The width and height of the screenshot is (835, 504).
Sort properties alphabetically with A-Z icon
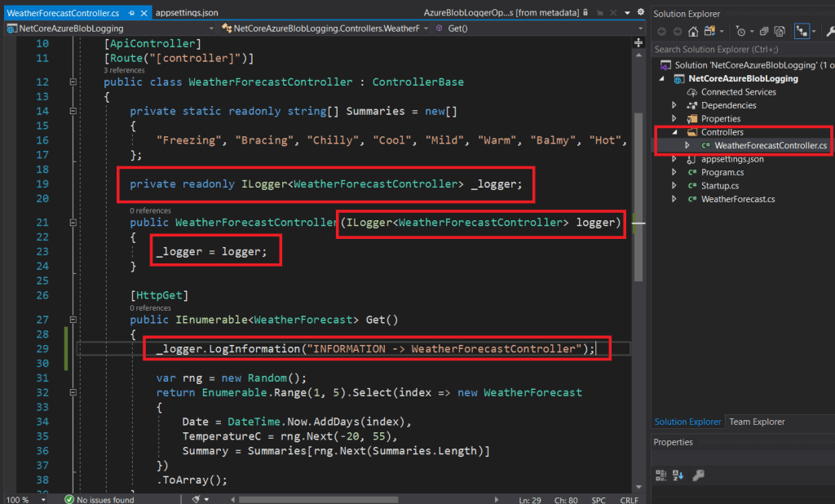pos(678,475)
